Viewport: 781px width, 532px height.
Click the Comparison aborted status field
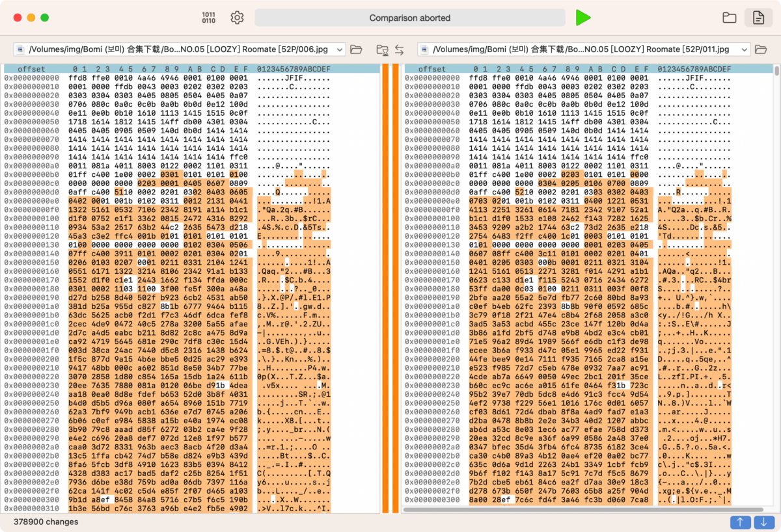[410, 18]
